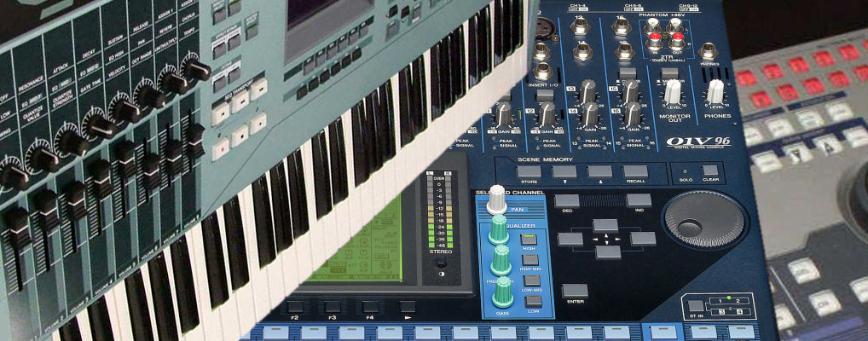
Task: Hit the Scene Memory up-arrow button
Action: pos(600,172)
